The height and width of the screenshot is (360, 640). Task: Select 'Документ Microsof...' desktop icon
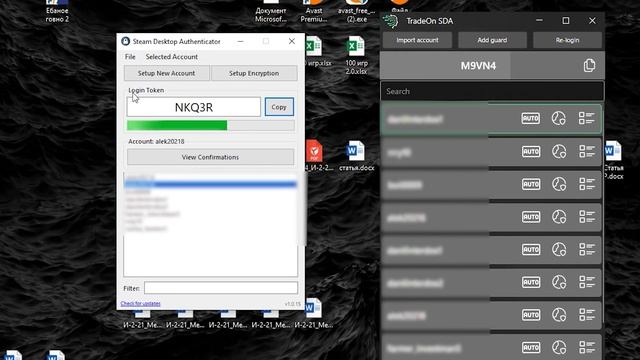click(270, 12)
